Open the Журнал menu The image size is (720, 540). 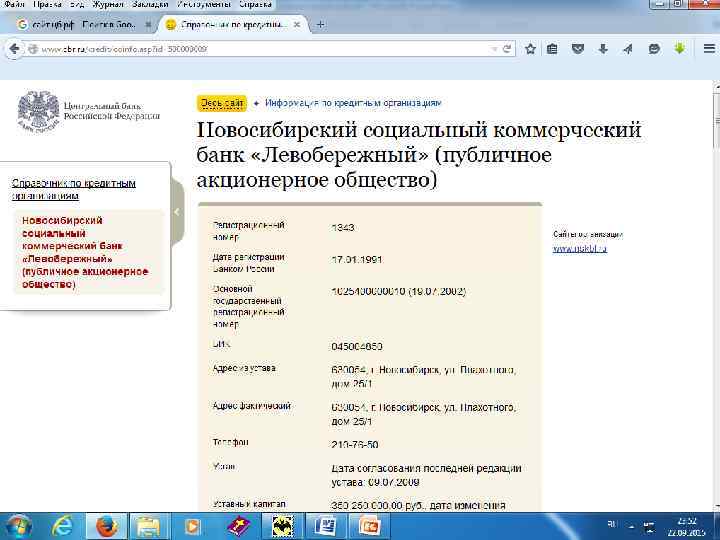[108, 4]
